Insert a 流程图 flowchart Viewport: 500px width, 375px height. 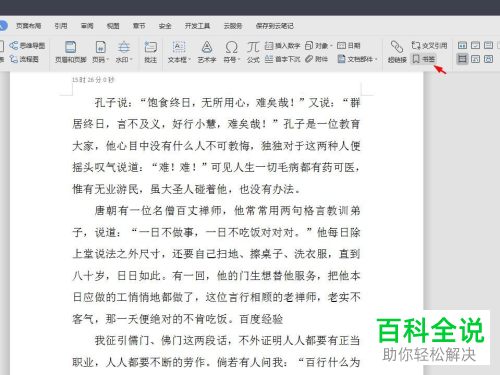24,59
